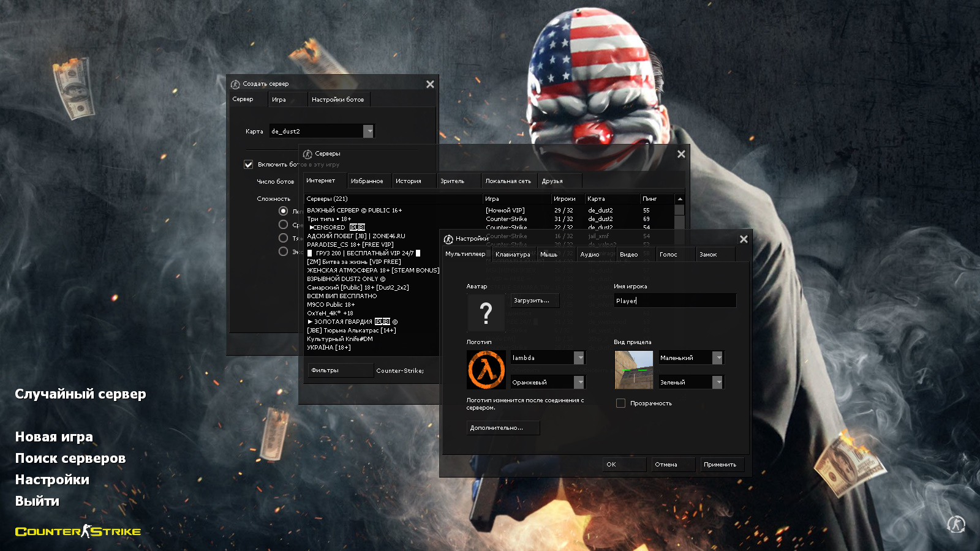Viewport: 980px width, 551px height.
Task: Click the server list scroll-up arrow
Action: [680, 199]
